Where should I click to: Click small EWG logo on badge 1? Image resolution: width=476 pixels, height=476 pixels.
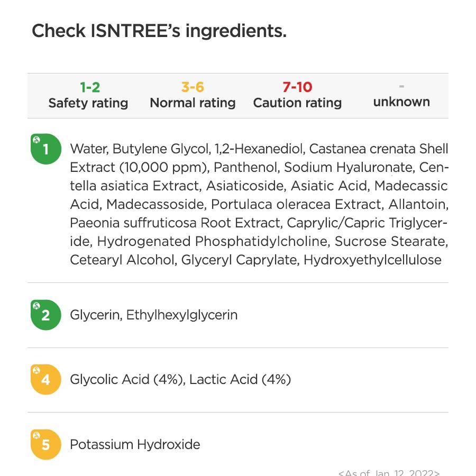coord(36,140)
